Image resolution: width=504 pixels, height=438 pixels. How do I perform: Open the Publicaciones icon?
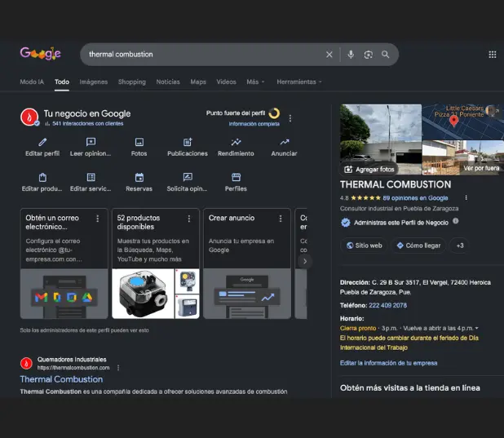pyautogui.click(x=188, y=142)
